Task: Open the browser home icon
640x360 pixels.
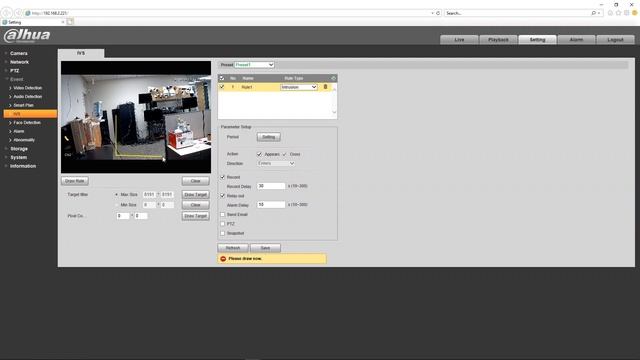Action: (x=610, y=13)
